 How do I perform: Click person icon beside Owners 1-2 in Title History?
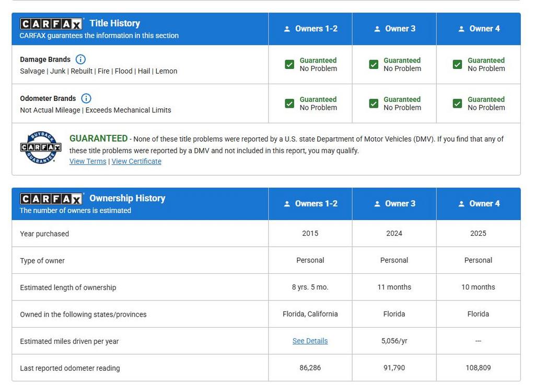tap(287, 29)
